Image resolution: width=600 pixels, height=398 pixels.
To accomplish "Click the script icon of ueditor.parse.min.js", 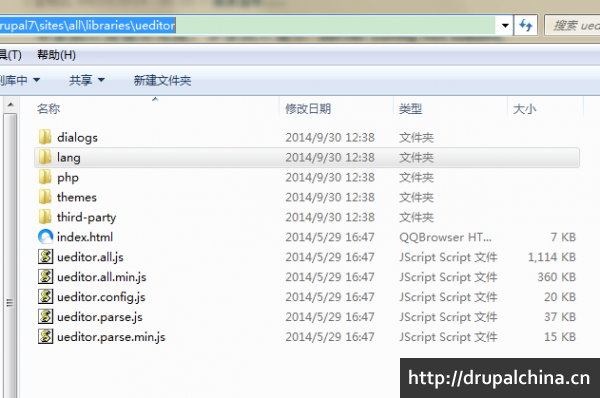I will (x=46, y=336).
